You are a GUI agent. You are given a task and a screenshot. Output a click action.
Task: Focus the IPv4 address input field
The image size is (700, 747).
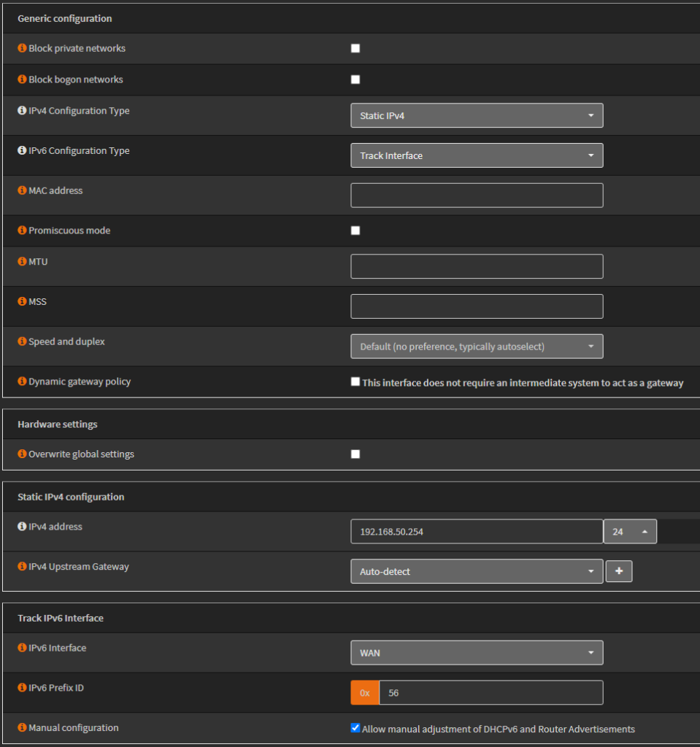477,532
